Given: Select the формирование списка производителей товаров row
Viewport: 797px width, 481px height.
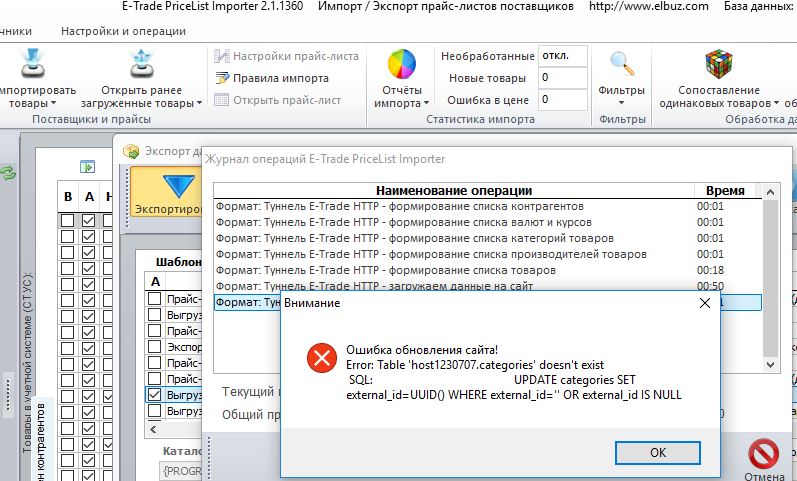Looking at the screenshot, I should [x=487, y=254].
